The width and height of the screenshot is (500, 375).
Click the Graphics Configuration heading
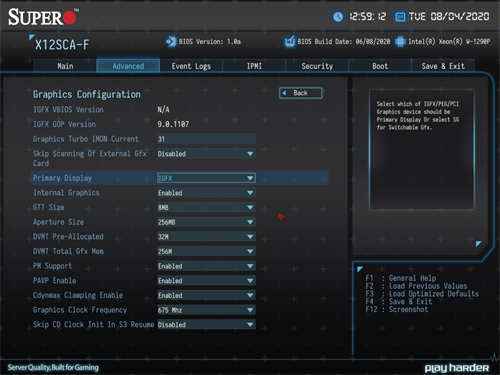pos(87,94)
